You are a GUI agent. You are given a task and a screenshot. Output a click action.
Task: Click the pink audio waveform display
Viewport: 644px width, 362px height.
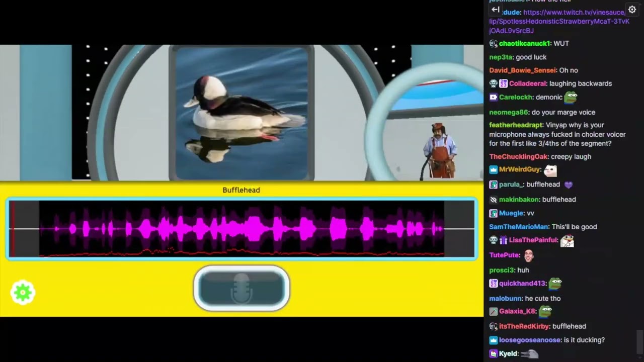[x=242, y=229]
